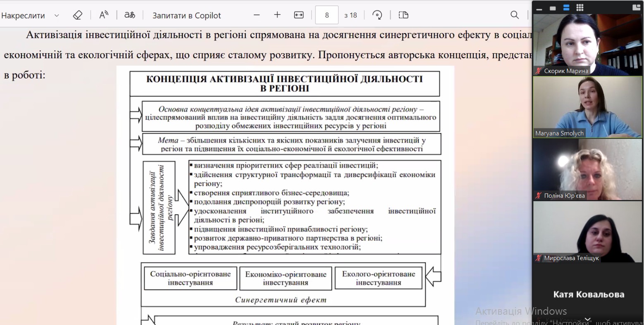This screenshot has height=325, width=644.
Task: Click the line розвиток державно-приватного партнерства в регіоні
Action: coord(288,238)
